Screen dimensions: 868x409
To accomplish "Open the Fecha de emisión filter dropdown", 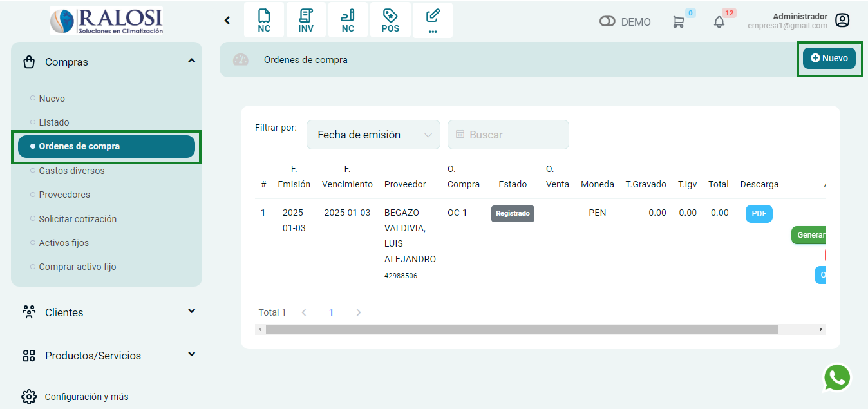I will click(x=373, y=135).
